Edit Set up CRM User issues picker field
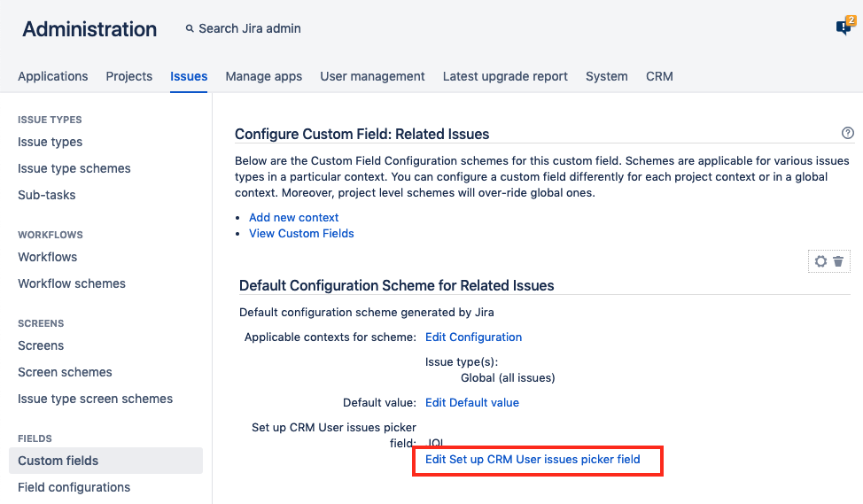 coord(533,460)
